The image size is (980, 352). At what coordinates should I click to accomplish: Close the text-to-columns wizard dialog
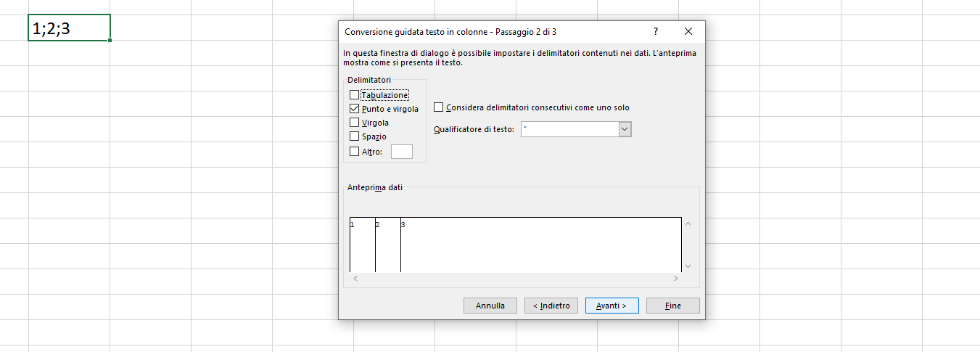click(688, 31)
